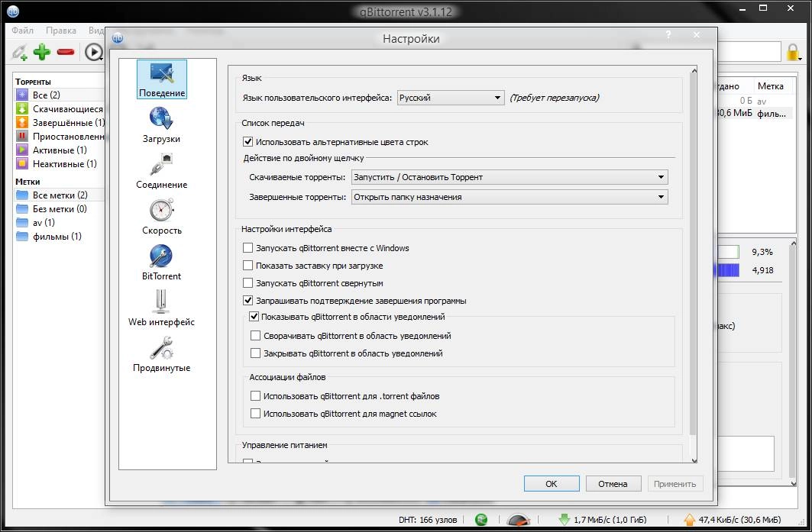Click the Применить button

coord(675,484)
